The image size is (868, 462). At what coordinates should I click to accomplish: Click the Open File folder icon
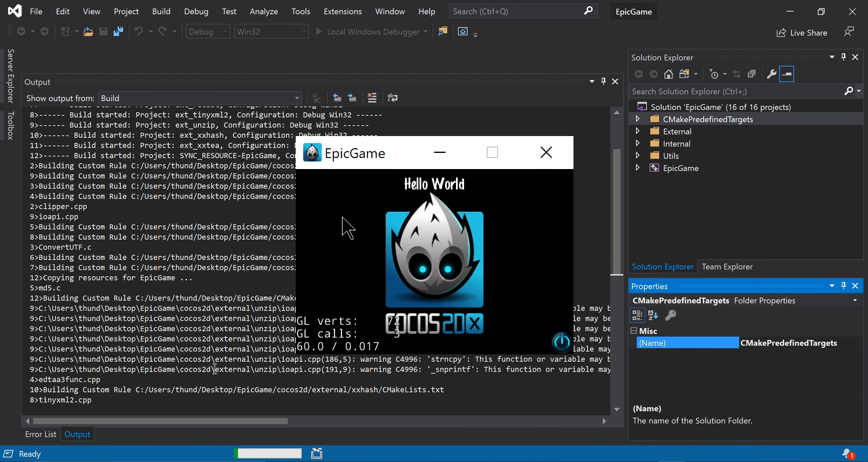[x=88, y=32]
